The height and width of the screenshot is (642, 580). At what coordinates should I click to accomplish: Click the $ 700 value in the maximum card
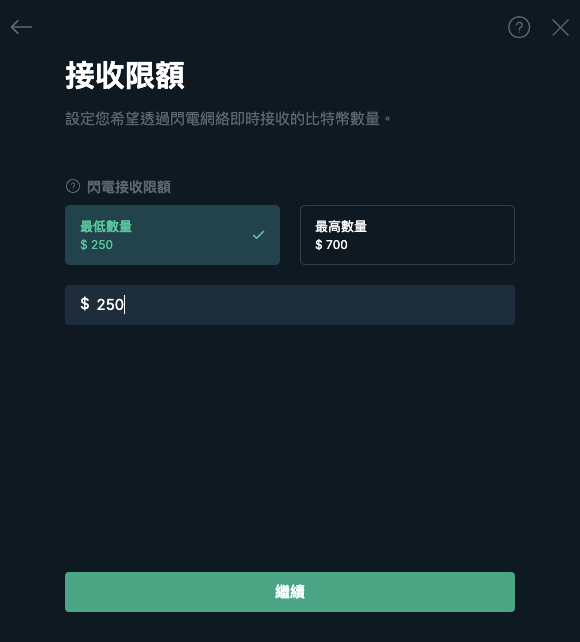[331, 244]
